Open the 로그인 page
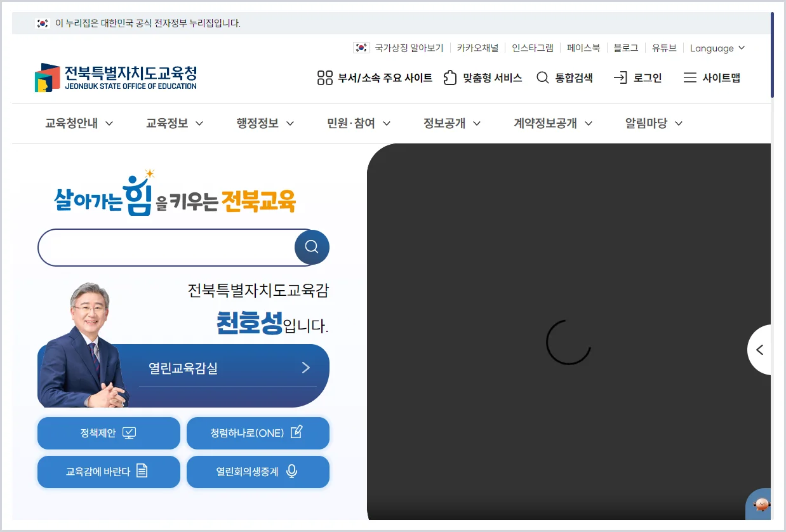 [x=637, y=78]
